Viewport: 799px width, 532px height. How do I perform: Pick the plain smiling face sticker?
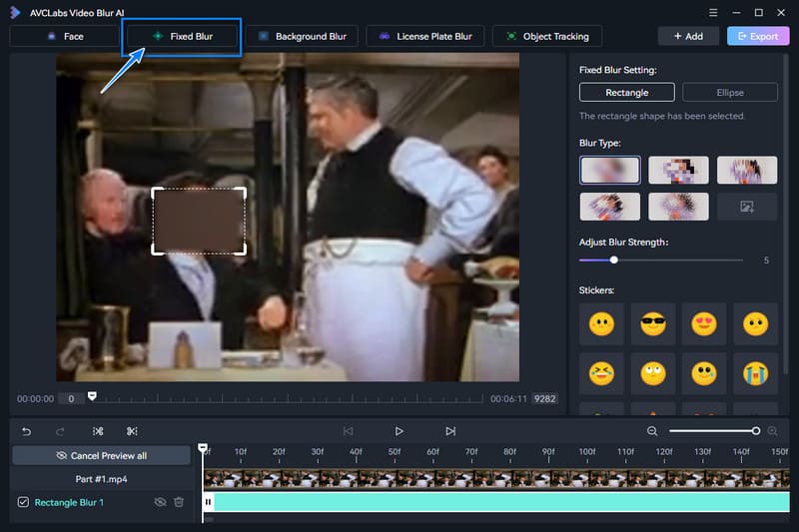click(601, 324)
